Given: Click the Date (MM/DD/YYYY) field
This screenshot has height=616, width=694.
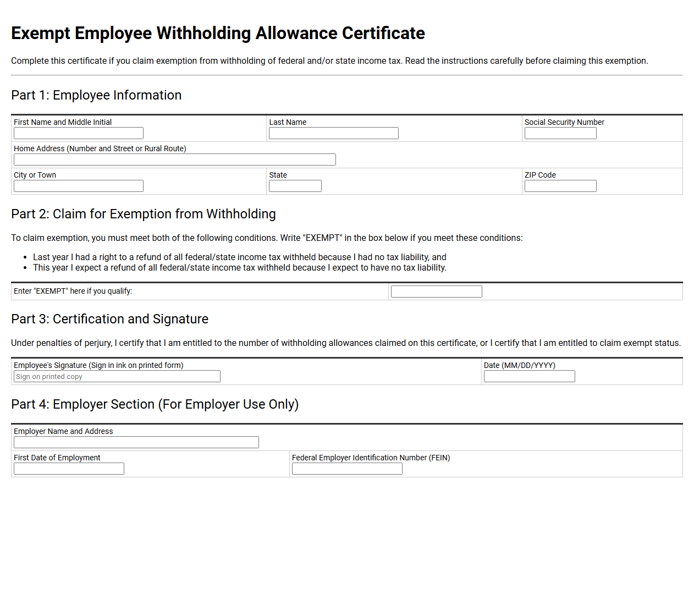Looking at the screenshot, I should click(x=530, y=376).
